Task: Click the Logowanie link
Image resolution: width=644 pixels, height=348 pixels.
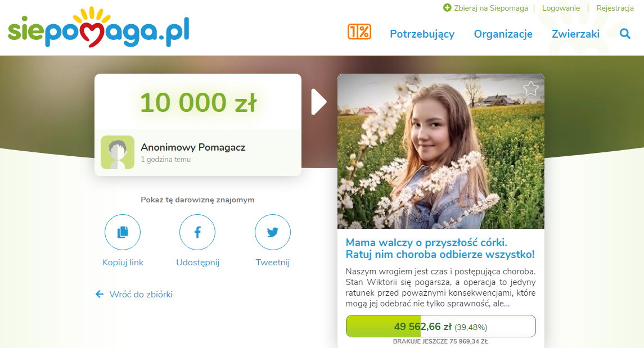Action: [x=561, y=8]
